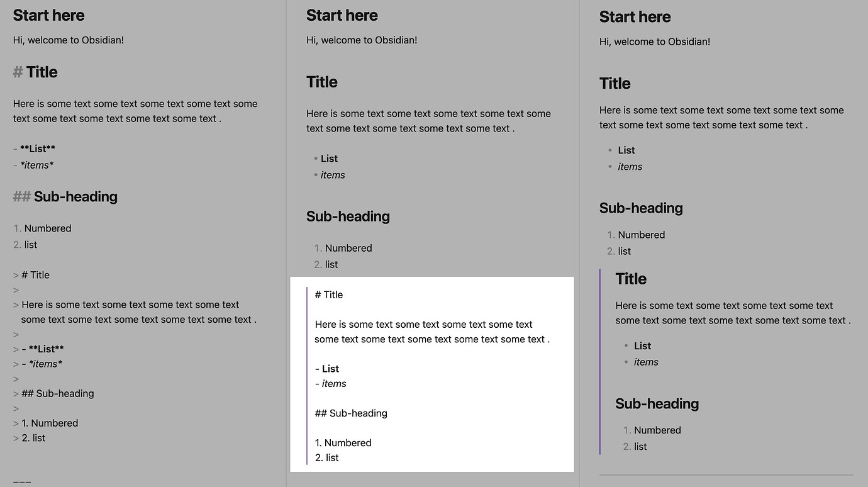Click the Start here heading in right pane
Image resolution: width=868 pixels, height=487 pixels.
tap(635, 17)
